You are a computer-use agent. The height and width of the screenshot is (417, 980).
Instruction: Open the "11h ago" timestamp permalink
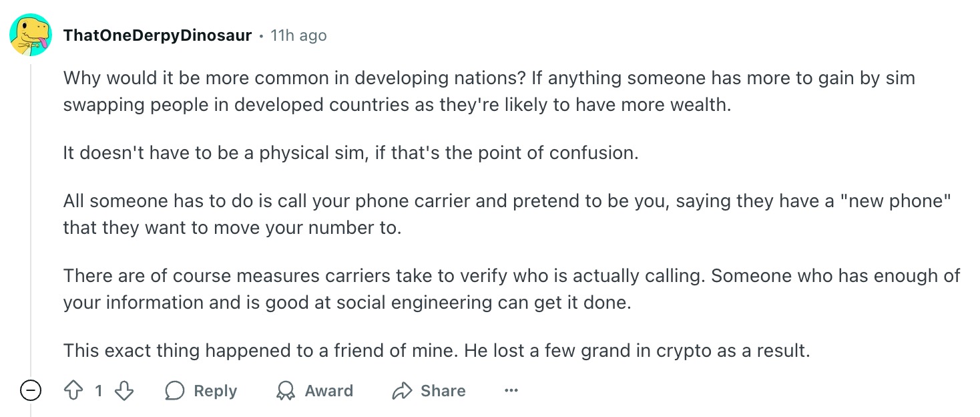tap(298, 35)
